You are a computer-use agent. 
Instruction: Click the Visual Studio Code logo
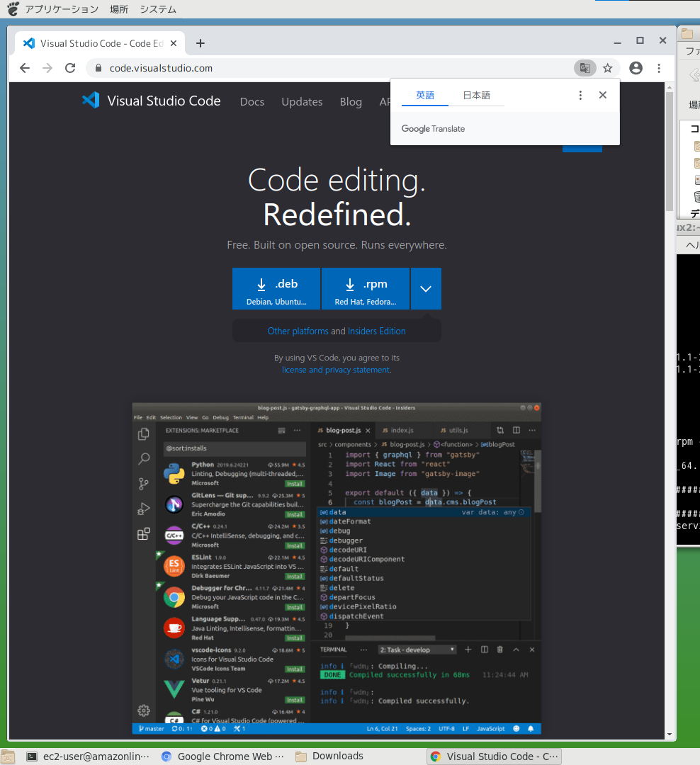(x=152, y=101)
